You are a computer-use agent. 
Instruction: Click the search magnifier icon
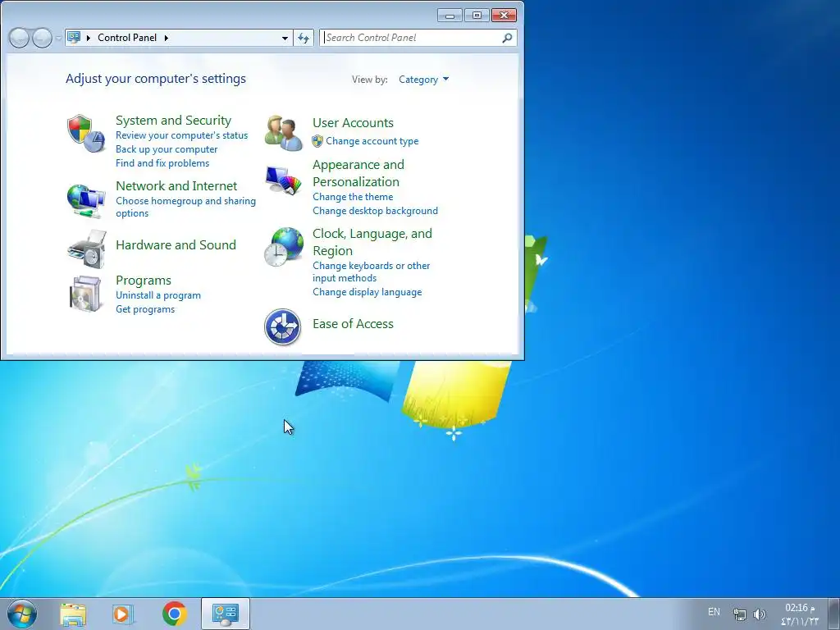(507, 38)
